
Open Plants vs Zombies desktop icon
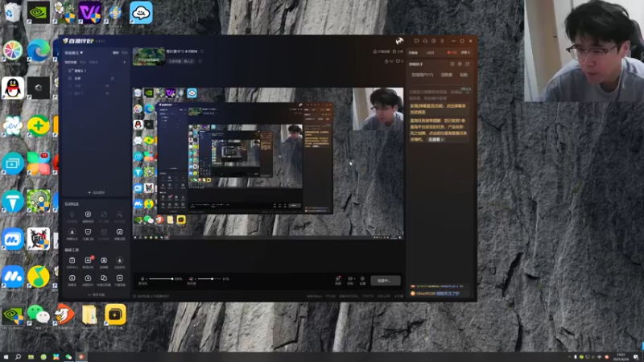pyautogui.click(x=39, y=201)
